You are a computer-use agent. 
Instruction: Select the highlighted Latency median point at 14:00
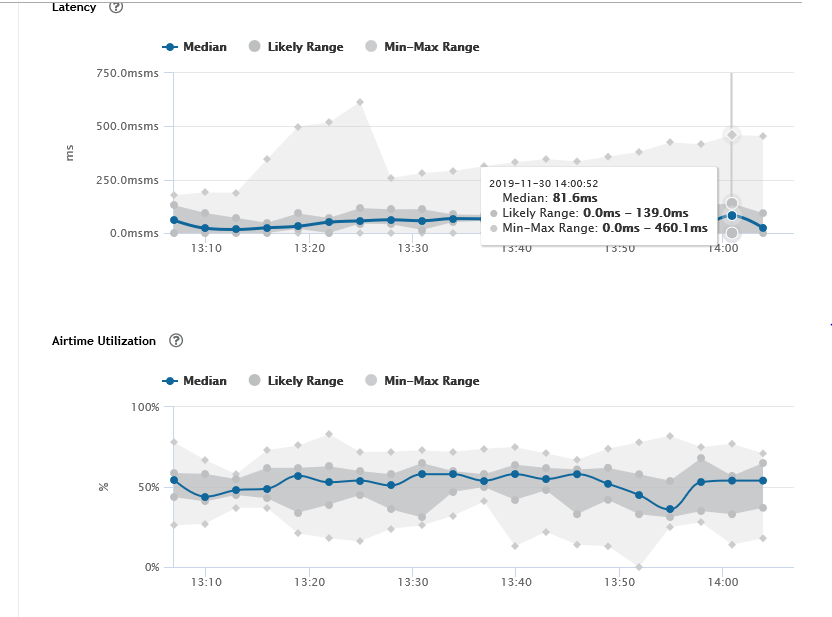[x=732, y=215]
